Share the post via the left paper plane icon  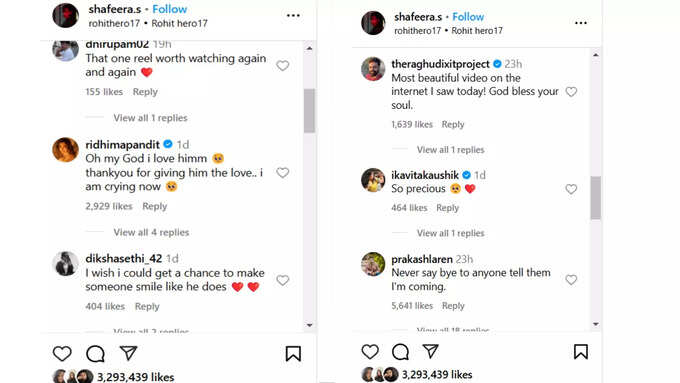tap(128, 353)
